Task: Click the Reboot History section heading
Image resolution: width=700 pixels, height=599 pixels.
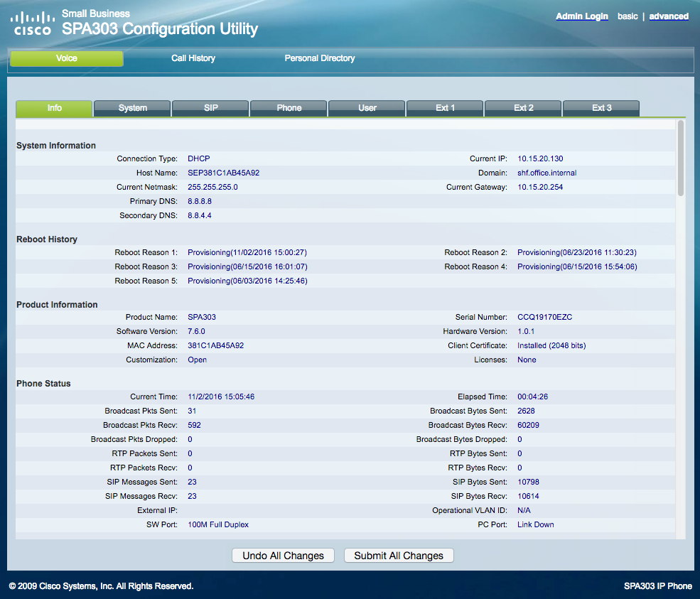Action: [x=47, y=239]
